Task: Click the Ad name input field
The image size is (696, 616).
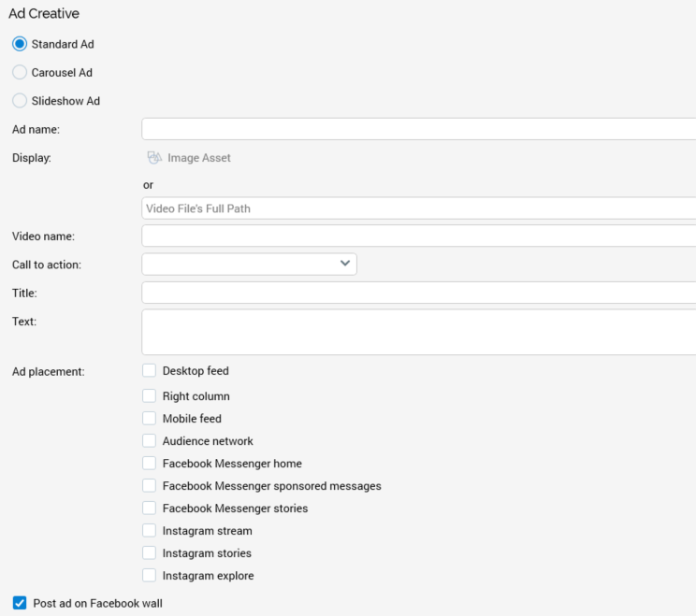Action: coord(418,129)
